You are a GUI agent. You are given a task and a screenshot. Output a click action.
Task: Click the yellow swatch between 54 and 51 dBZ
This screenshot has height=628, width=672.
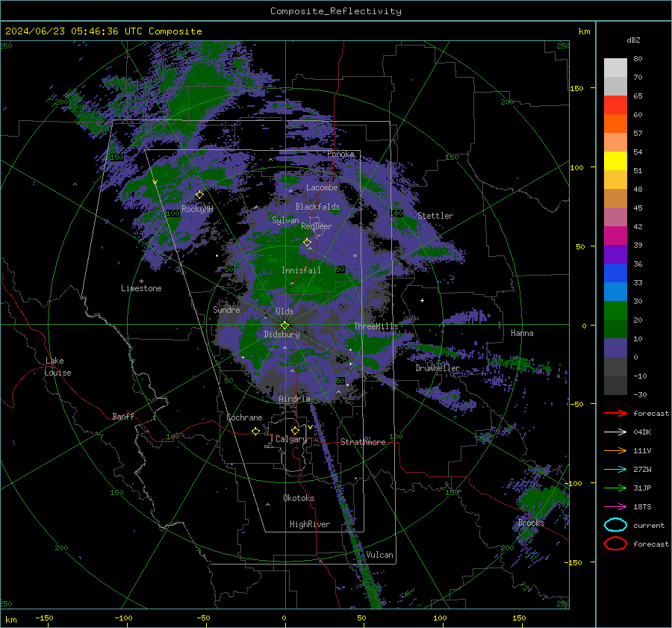click(615, 161)
